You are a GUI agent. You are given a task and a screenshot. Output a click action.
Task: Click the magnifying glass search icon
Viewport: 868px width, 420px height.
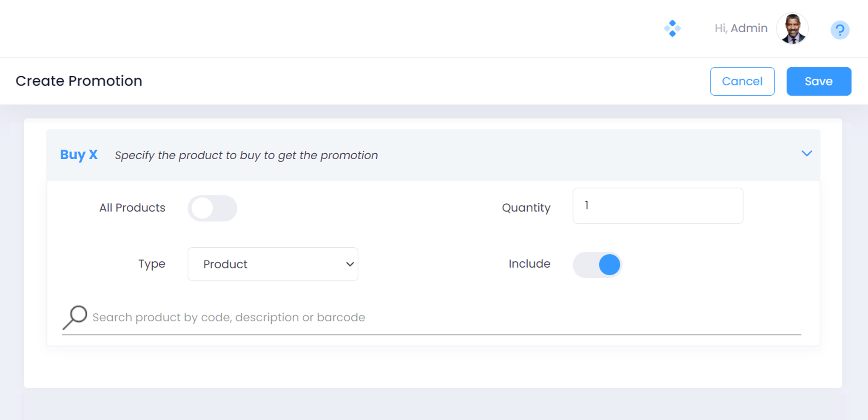point(75,317)
